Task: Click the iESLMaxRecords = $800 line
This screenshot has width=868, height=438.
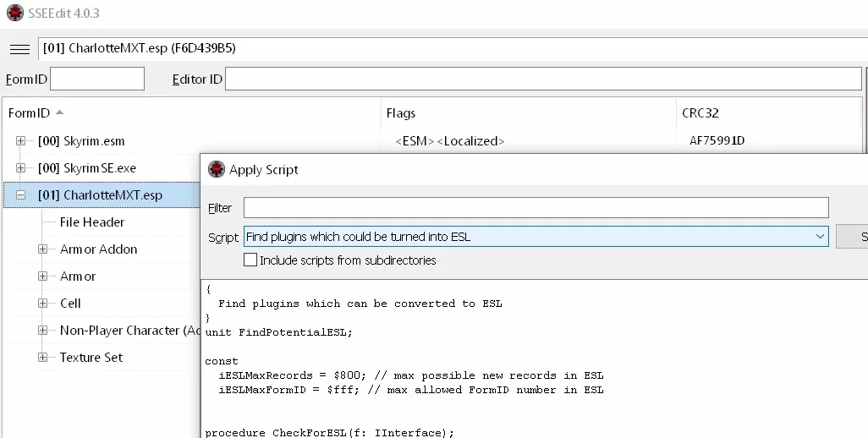Action: [411, 375]
